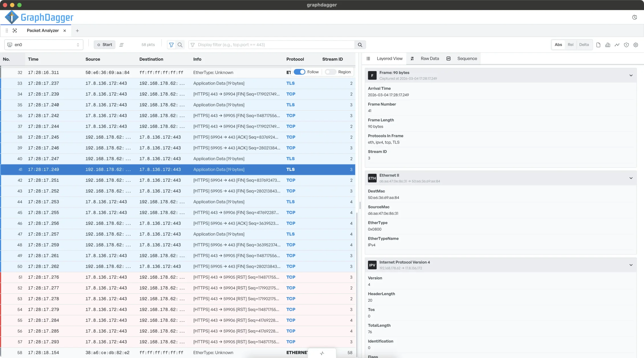Click the magnifier icon beside funnel
This screenshot has width=644, height=358.
click(180, 45)
